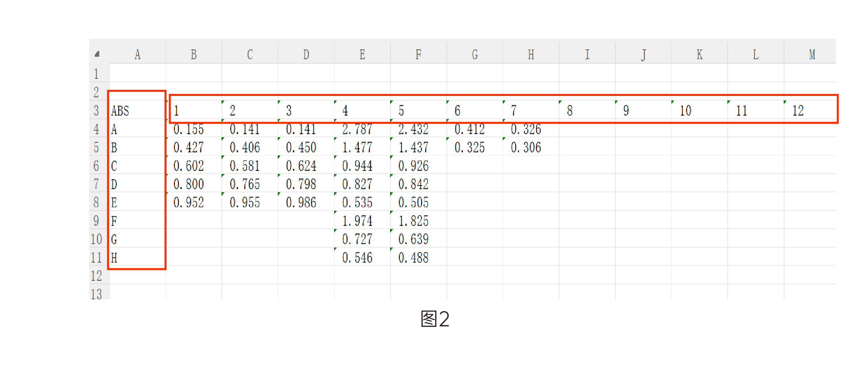The image size is (868, 368).
Task: Click cell containing 0.727
Action: 362,238
